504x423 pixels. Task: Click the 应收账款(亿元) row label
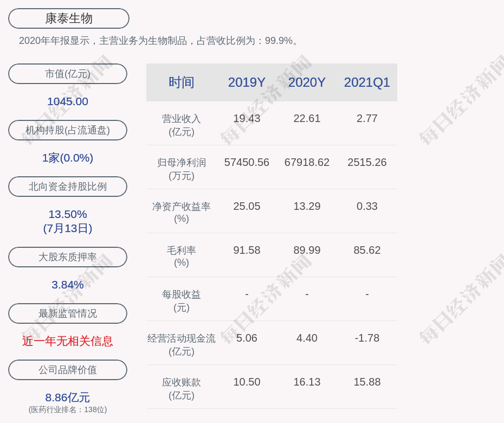182,388
